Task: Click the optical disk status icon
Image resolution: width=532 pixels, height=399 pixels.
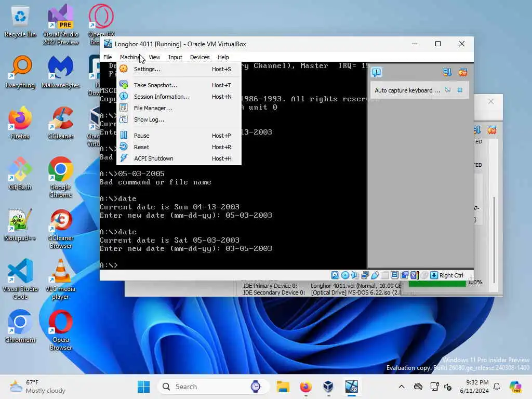Action: 345,275
